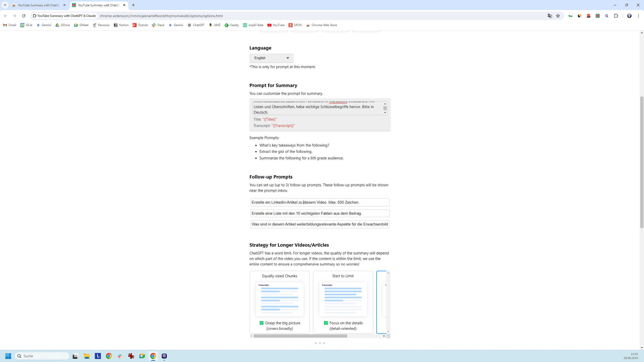Open the Gmail bookmark
The height and width of the screenshot is (362, 644).
pyautogui.click(x=10, y=25)
